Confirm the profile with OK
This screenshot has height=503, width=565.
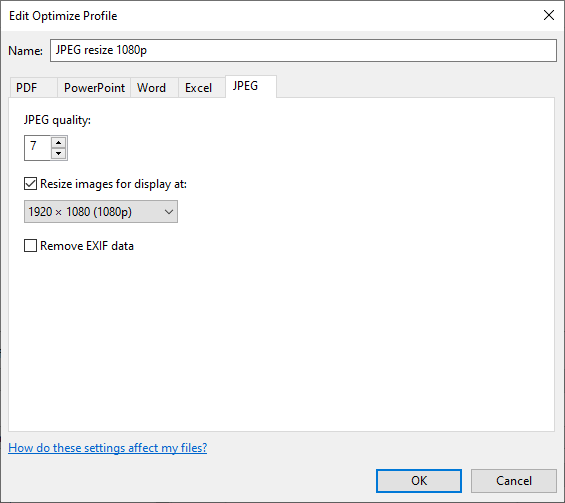[419, 481]
